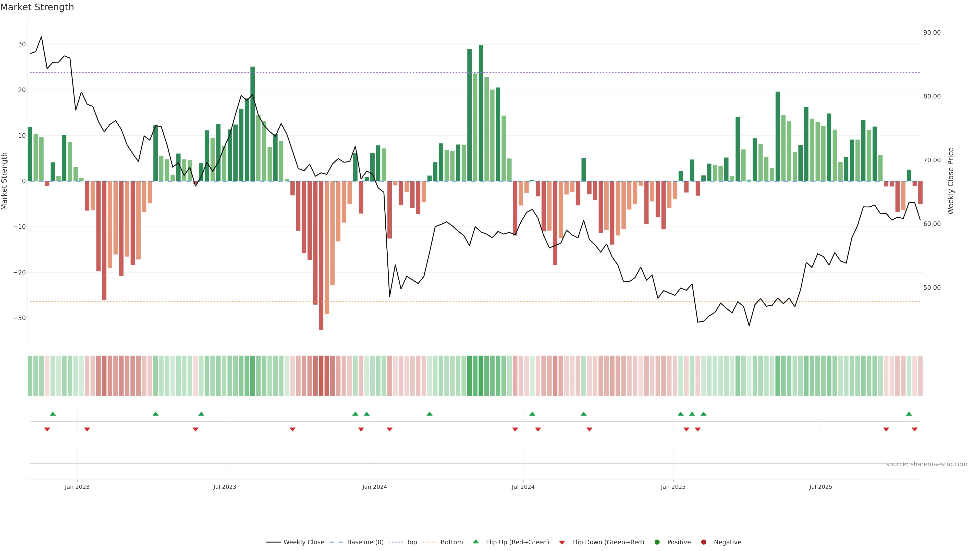The image size is (980, 551).
Task: Click first flip-up triangle before Jan 2023
Action: point(53,414)
